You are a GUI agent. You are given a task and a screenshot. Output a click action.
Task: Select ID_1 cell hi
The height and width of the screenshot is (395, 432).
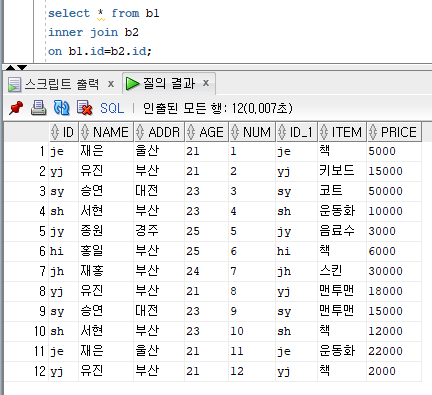(297, 251)
